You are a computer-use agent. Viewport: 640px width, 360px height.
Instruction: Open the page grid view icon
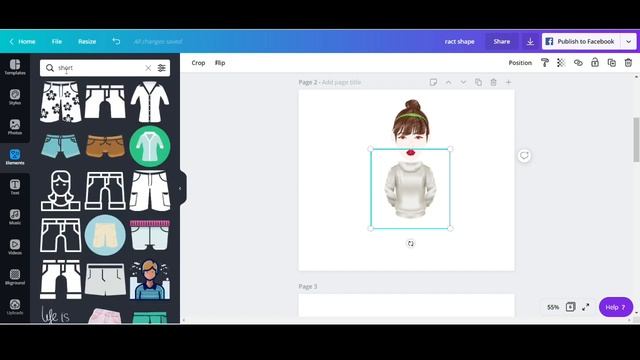pyautogui.click(x=570, y=307)
